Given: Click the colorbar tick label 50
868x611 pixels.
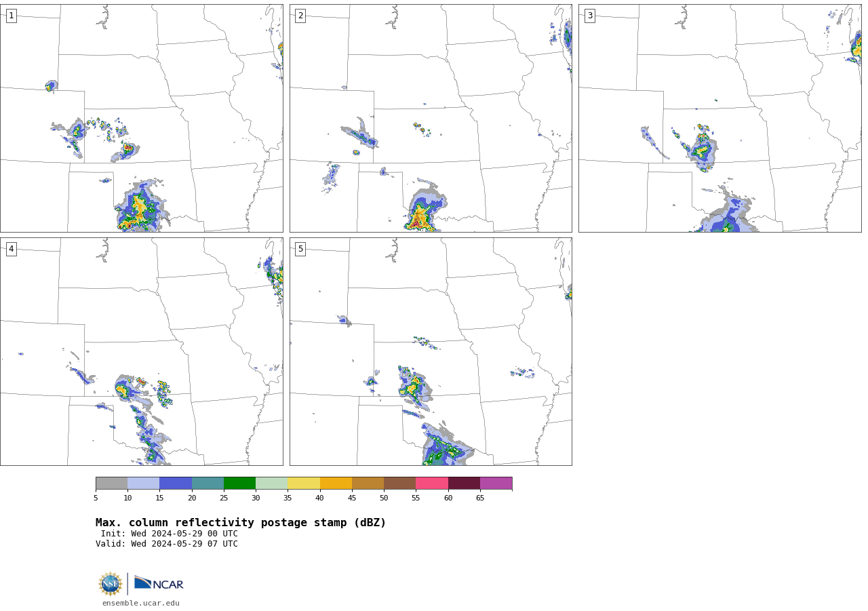Looking at the screenshot, I should (x=384, y=498).
